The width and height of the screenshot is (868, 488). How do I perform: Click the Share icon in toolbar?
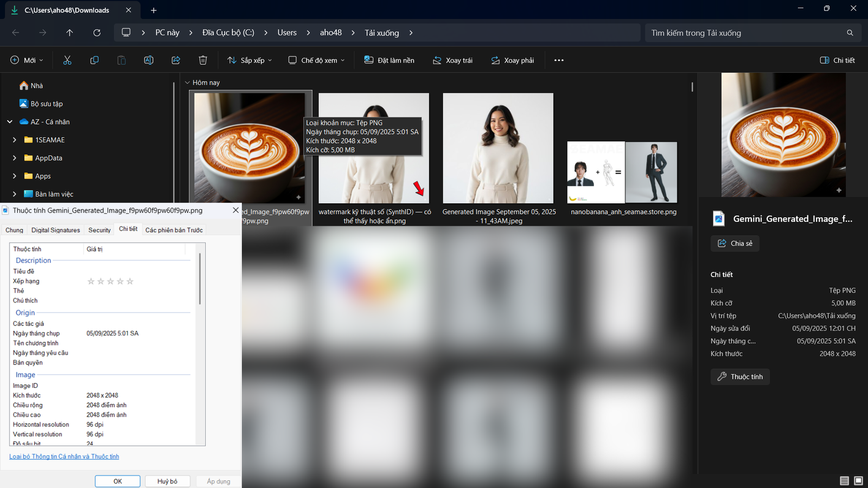pos(176,60)
